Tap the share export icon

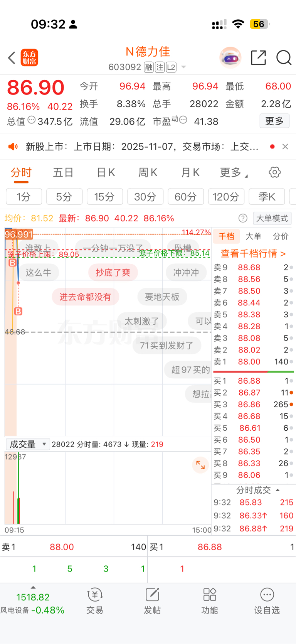tap(259, 58)
